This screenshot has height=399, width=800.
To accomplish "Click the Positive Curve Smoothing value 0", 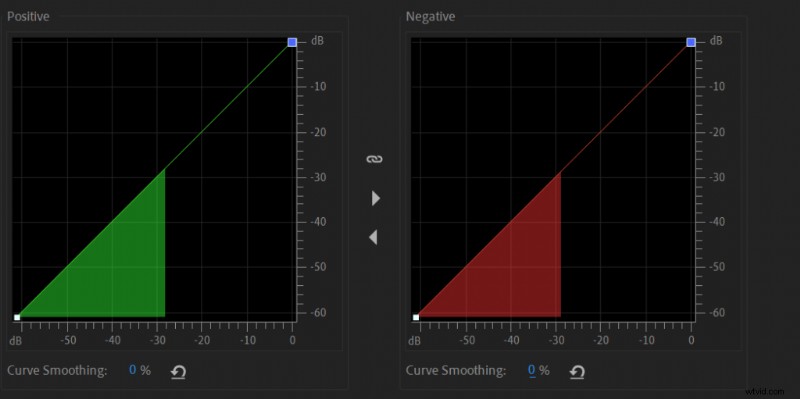I will (133, 370).
